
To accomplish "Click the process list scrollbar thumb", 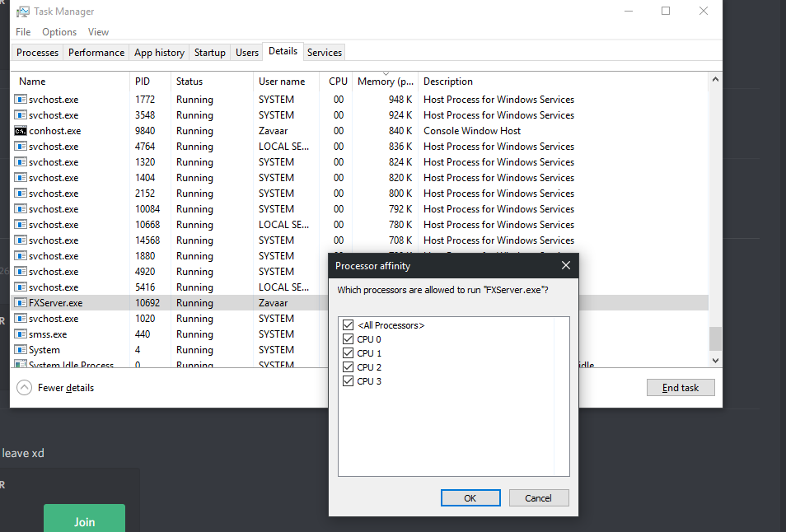I will (x=715, y=339).
